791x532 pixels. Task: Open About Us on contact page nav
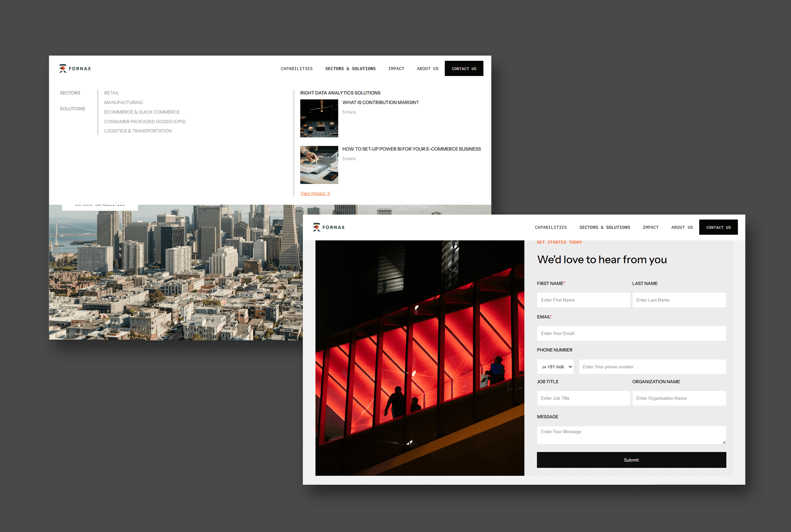click(682, 227)
